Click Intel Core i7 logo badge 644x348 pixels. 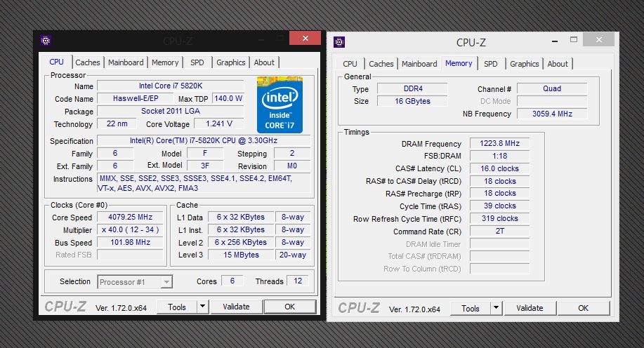tap(280, 105)
